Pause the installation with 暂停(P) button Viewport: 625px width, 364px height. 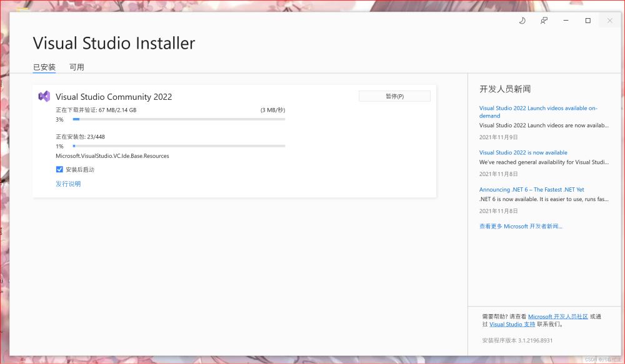[x=394, y=96]
